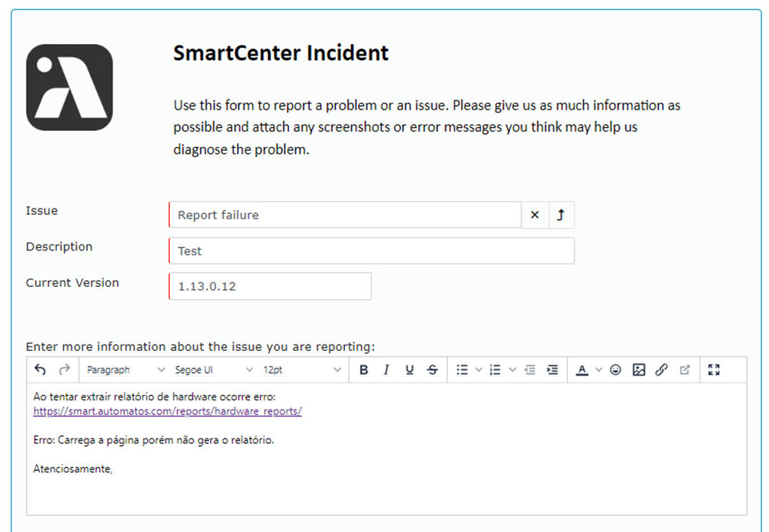Apply italic formatting
Image resolution: width=769 pixels, height=532 pixels.
click(387, 370)
